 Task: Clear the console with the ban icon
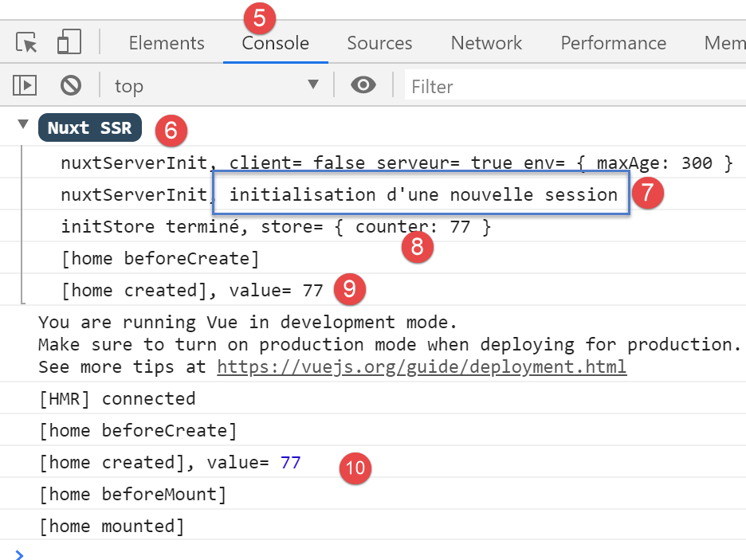[x=72, y=85]
